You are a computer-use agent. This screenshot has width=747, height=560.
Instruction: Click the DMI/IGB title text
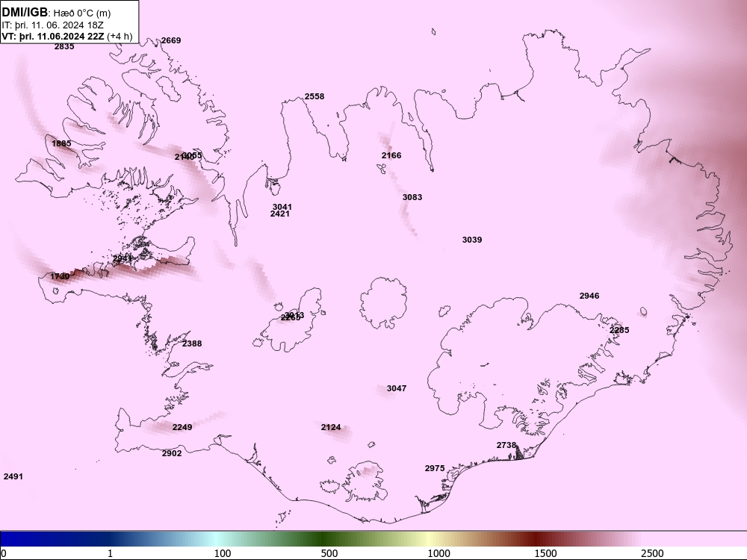pyautogui.click(x=25, y=12)
